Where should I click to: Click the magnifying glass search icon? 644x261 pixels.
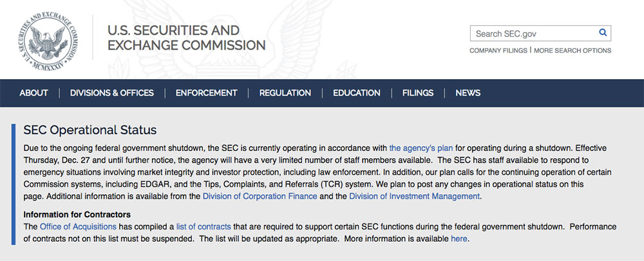pyautogui.click(x=603, y=33)
